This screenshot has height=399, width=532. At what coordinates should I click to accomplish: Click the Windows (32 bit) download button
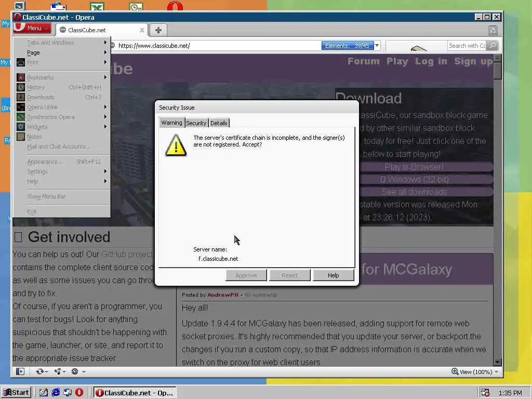tap(414, 179)
